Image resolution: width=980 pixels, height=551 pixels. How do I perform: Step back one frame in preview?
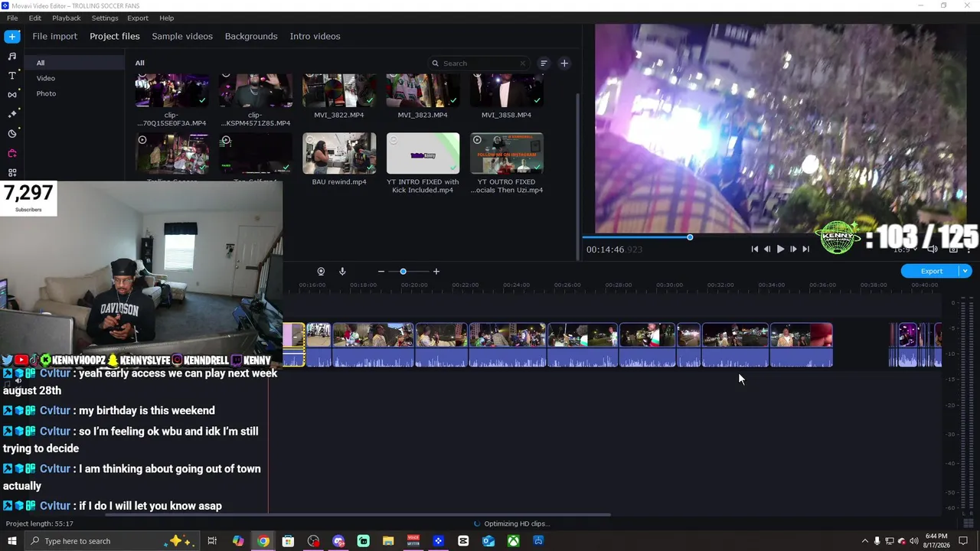(767, 249)
